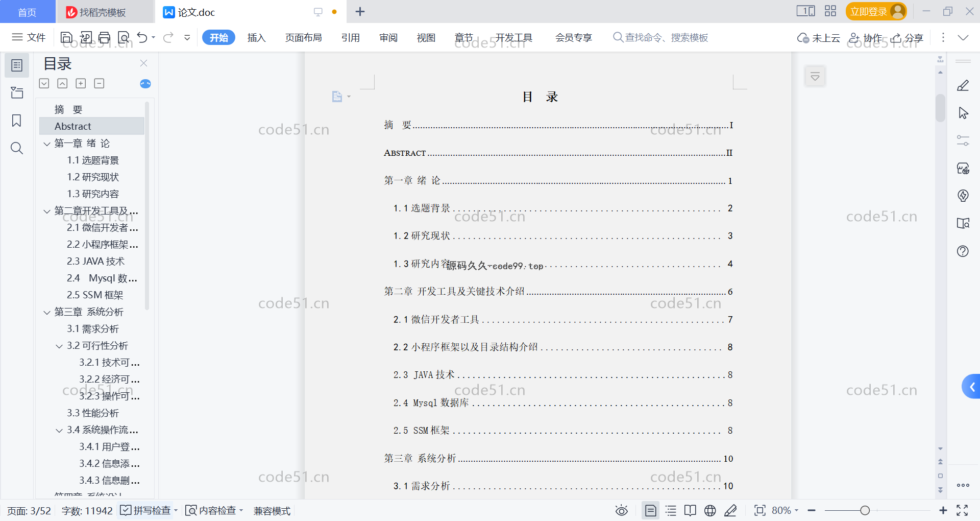This screenshot has height=521, width=980.
Task: Open the 文件 menu
Action: (29, 37)
